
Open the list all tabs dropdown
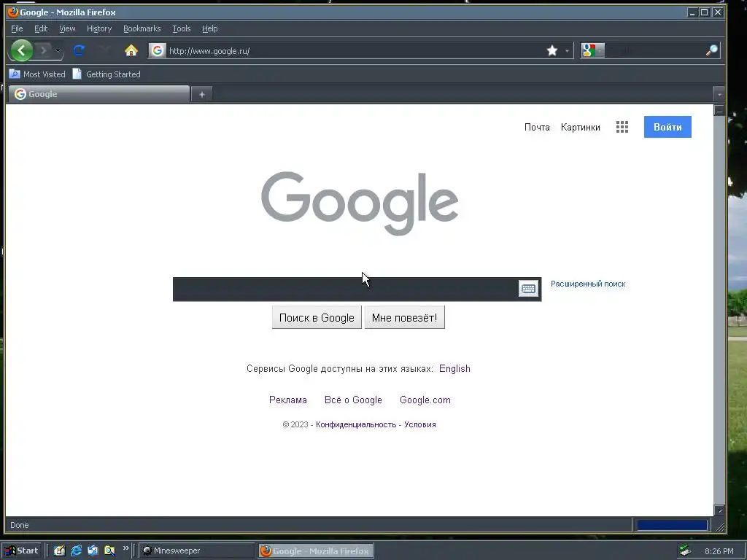pos(719,95)
